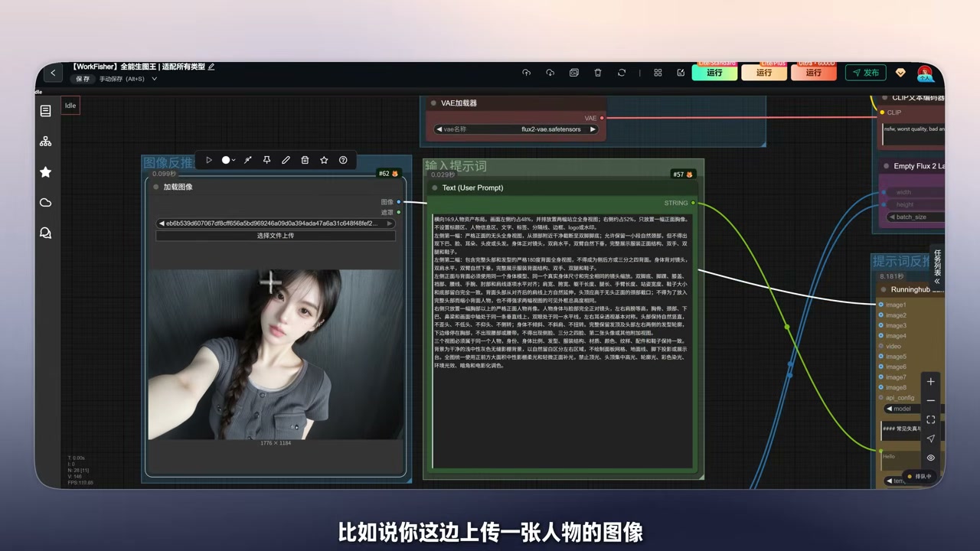Edit the workflow title with pencil icon

(x=211, y=67)
